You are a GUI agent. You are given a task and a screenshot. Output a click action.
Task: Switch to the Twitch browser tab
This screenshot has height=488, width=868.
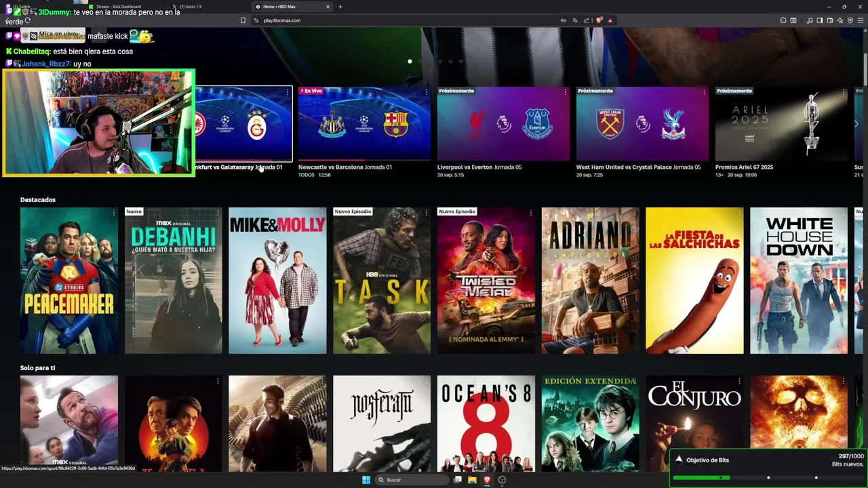[x=41, y=7]
